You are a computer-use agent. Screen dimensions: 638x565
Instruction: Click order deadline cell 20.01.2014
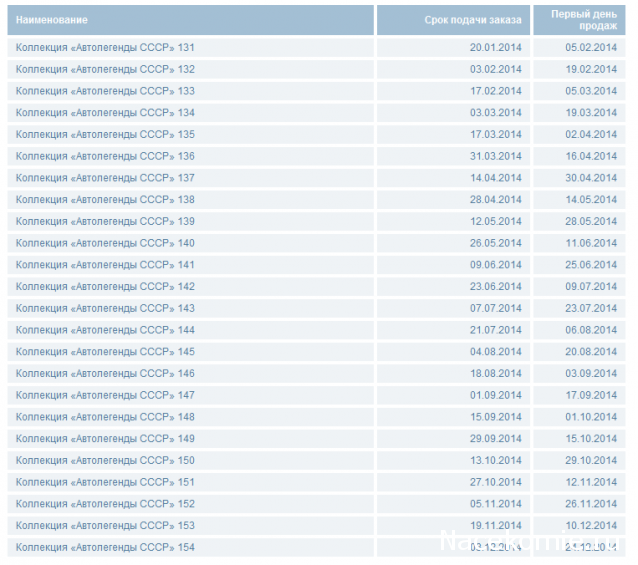(495, 48)
